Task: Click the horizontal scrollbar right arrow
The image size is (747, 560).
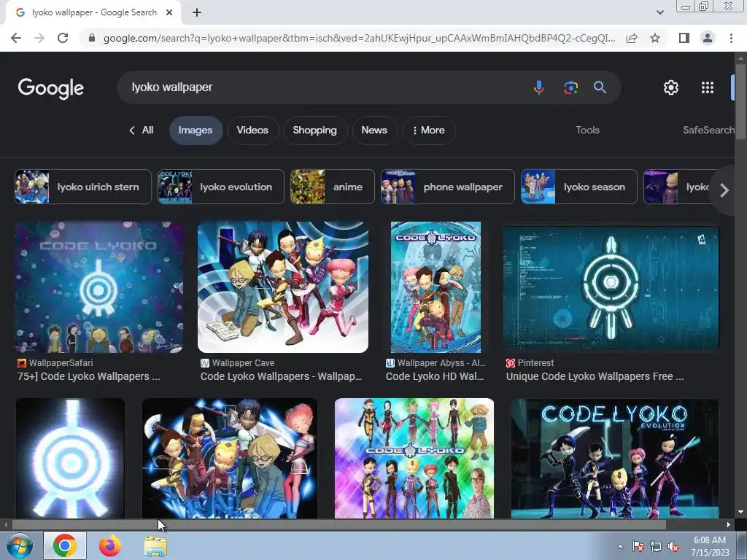Action: tap(729, 525)
